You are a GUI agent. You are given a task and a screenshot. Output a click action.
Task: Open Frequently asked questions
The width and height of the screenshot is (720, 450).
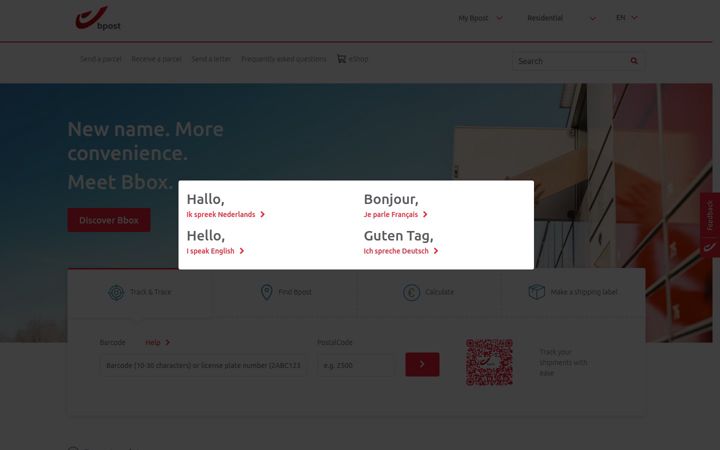[x=284, y=59]
